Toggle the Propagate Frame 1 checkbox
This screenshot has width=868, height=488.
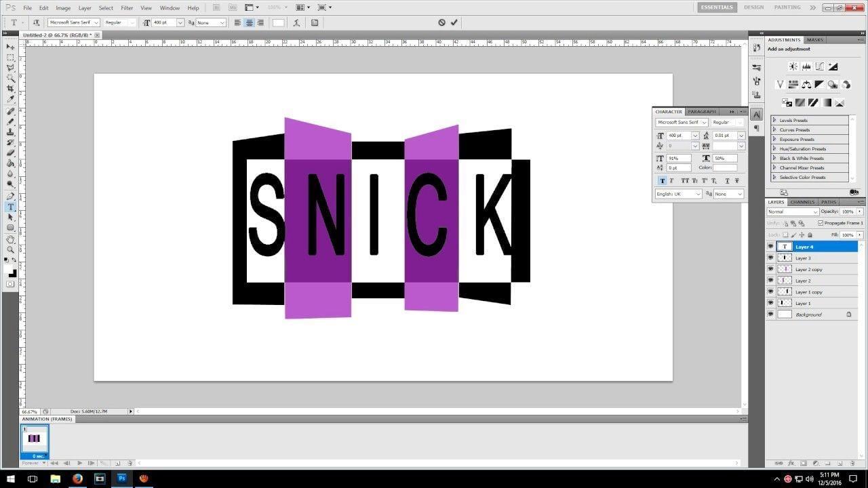pyautogui.click(x=821, y=223)
